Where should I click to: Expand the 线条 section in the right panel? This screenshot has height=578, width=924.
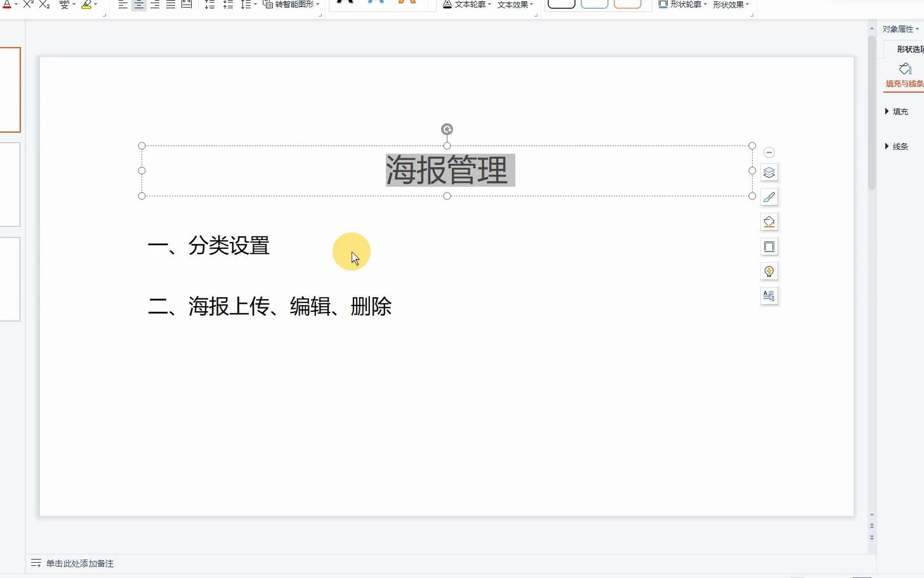click(x=899, y=146)
